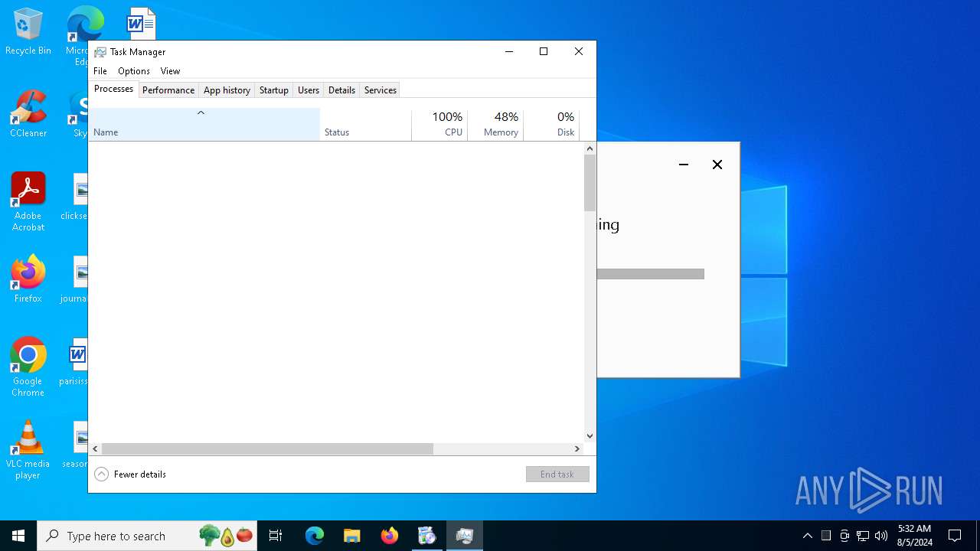Sort processes by the Name column
This screenshot has height=551, width=980.
coord(204,125)
